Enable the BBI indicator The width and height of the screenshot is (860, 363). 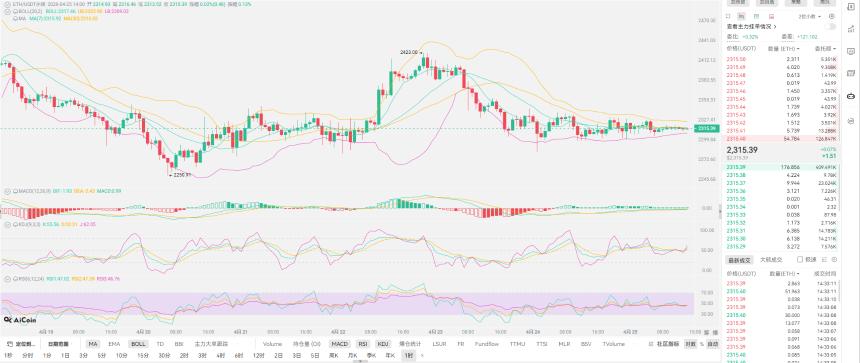coord(179,344)
